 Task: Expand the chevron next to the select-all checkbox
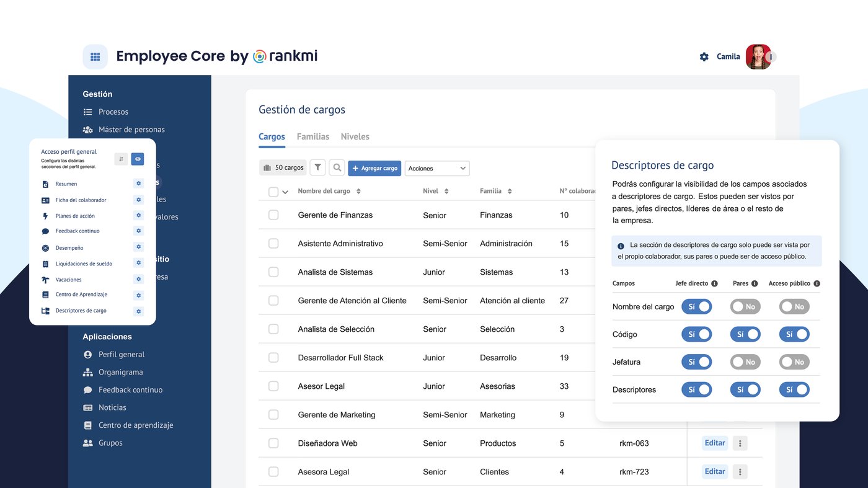pyautogui.click(x=285, y=191)
